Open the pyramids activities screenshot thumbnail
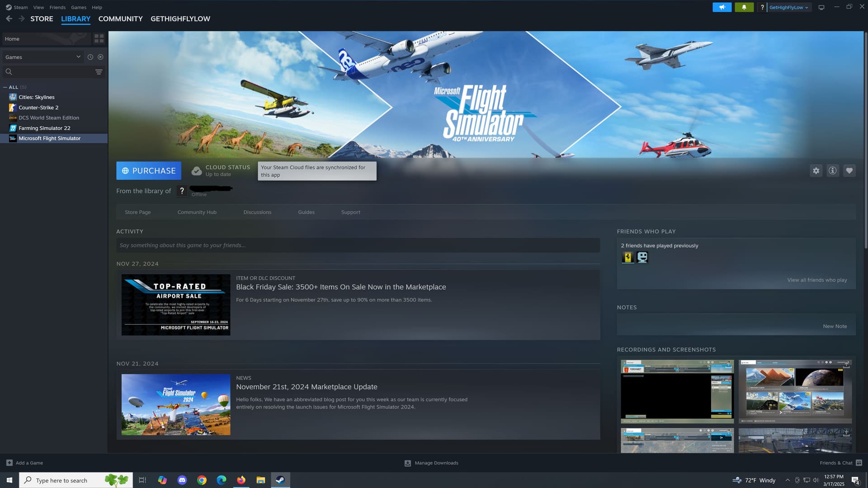Viewport: 868px width, 488px height. click(x=795, y=391)
